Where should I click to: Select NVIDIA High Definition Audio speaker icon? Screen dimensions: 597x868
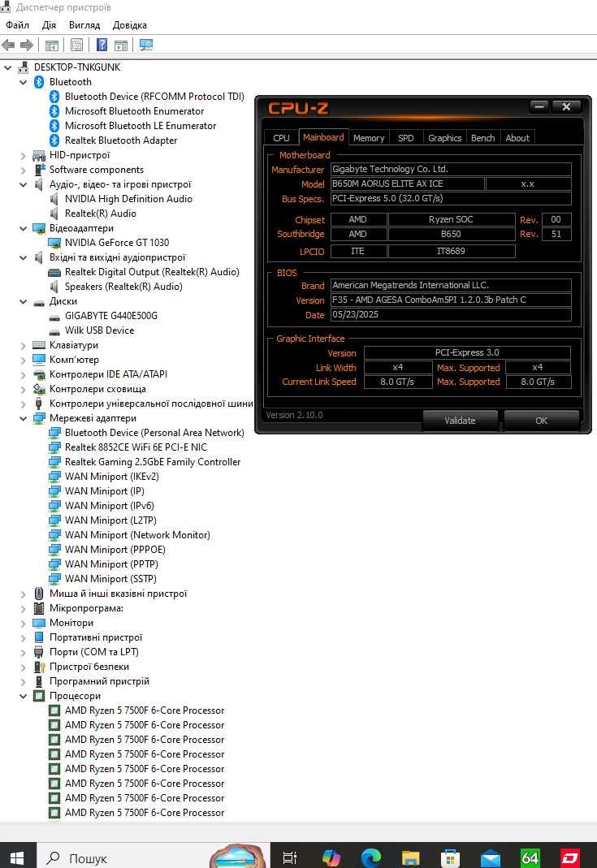pyautogui.click(x=54, y=199)
